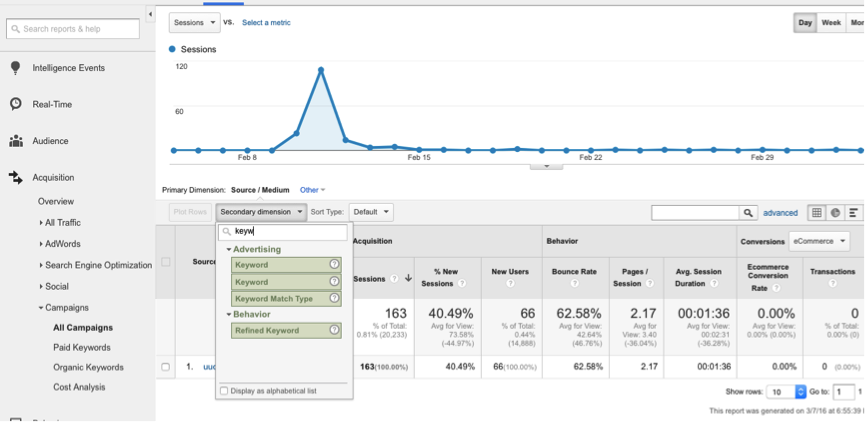865x422 pixels.
Task: Open help icon for Sessions column
Action: pos(394,279)
